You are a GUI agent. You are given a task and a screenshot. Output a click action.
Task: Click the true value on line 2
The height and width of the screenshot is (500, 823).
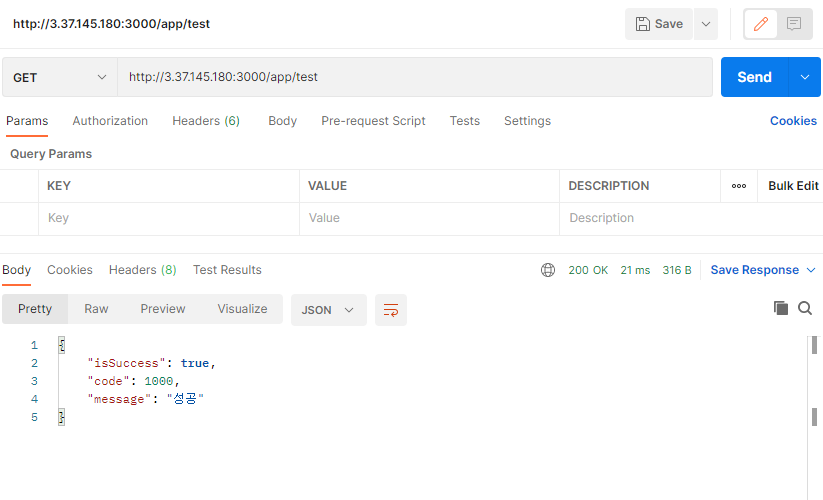click(195, 363)
